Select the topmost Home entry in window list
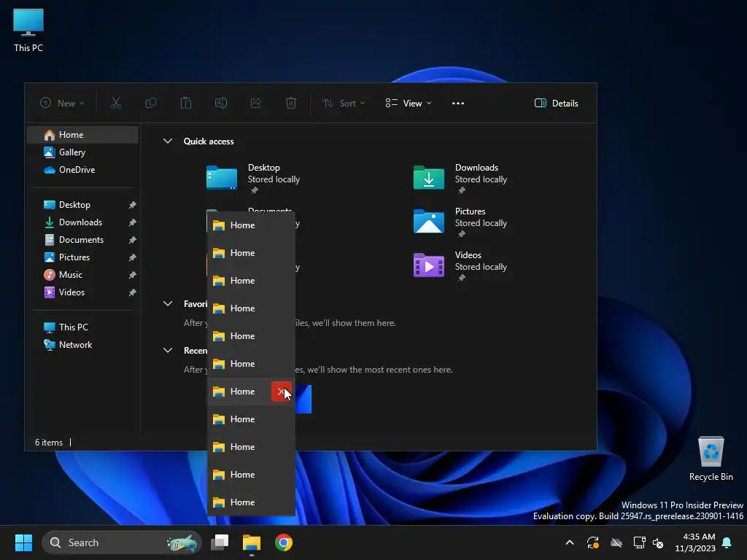Viewport: 747px width, 560px height. 251,225
